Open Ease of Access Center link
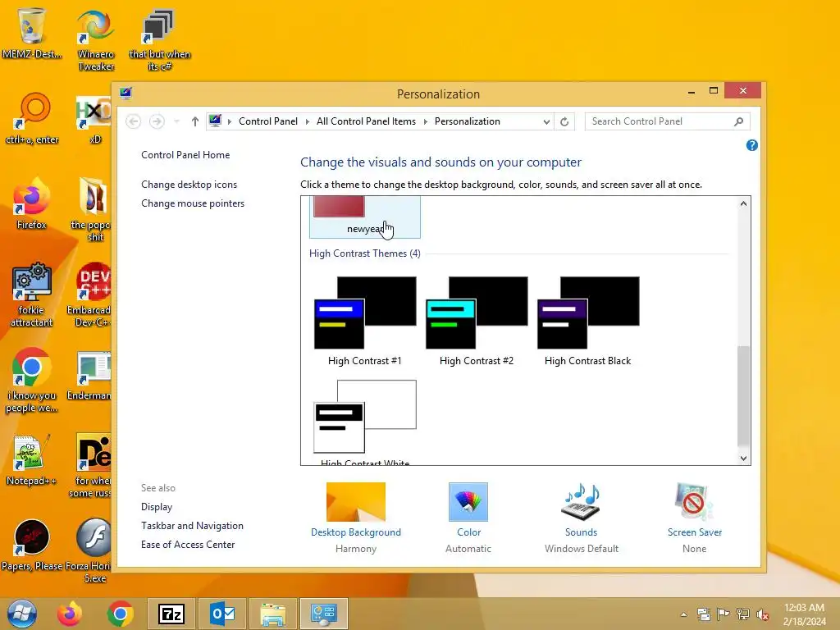 188,545
